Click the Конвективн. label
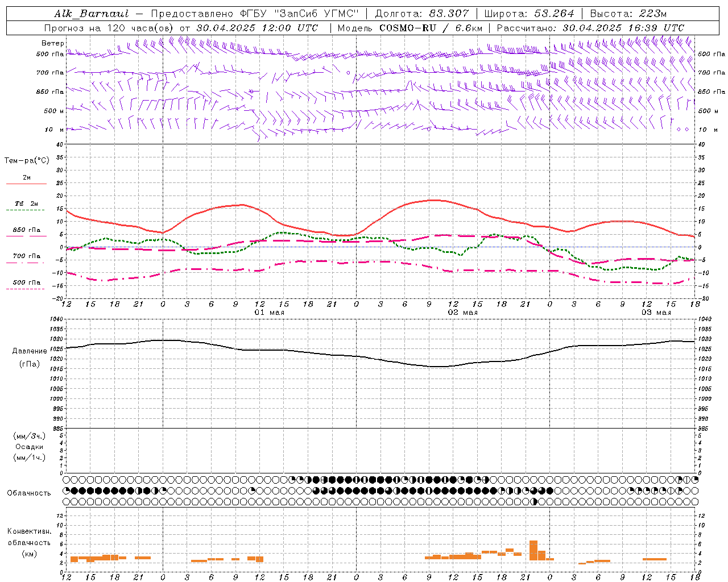This screenshot has height=582, width=728. [30, 531]
